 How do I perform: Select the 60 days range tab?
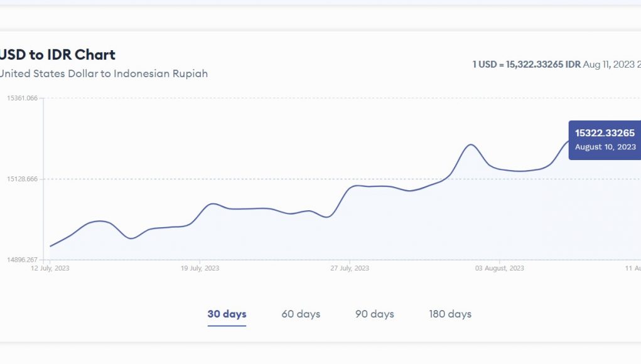pyautogui.click(x=301, y=314)
